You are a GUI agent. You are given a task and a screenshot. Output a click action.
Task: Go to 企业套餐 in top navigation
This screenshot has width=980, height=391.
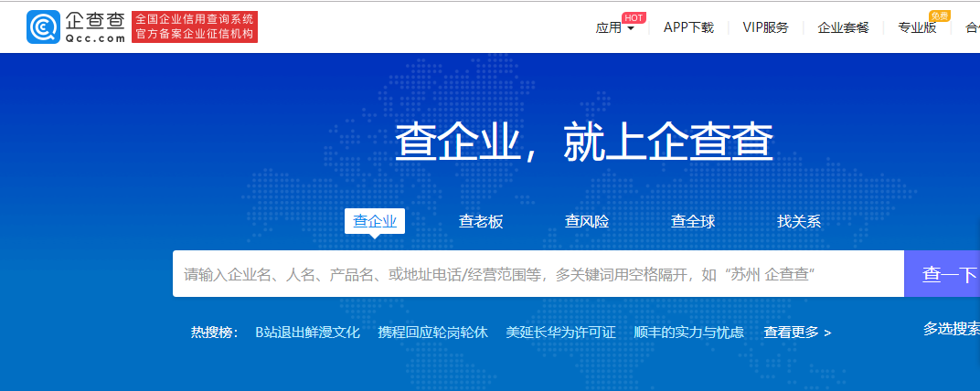tap(843, 27)
